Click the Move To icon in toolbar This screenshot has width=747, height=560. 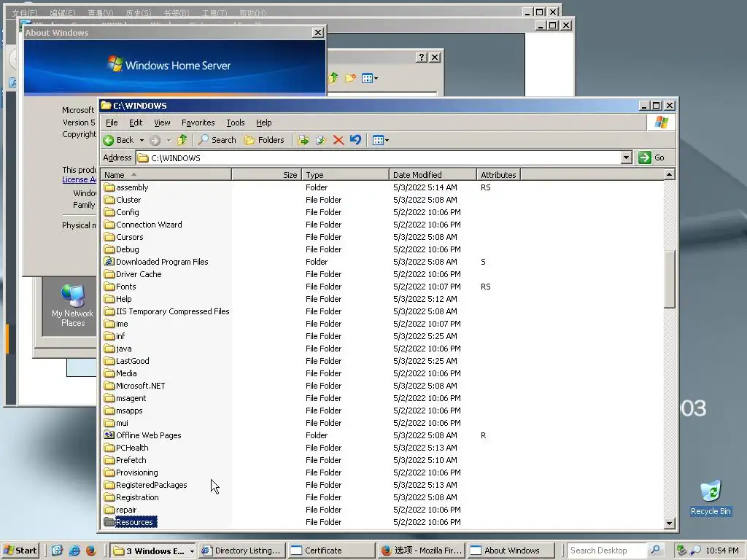coord(303,140)
